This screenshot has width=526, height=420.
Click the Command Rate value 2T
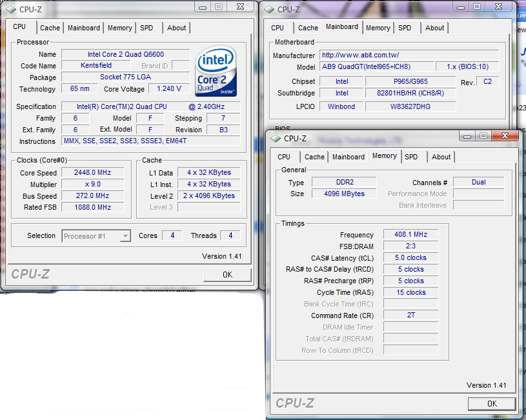click(x=410, y=315)
